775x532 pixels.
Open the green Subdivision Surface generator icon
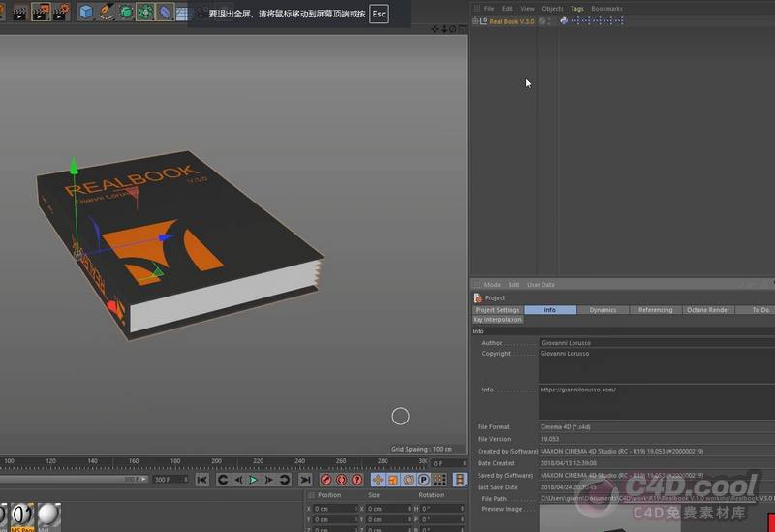[x=126, y=12]
